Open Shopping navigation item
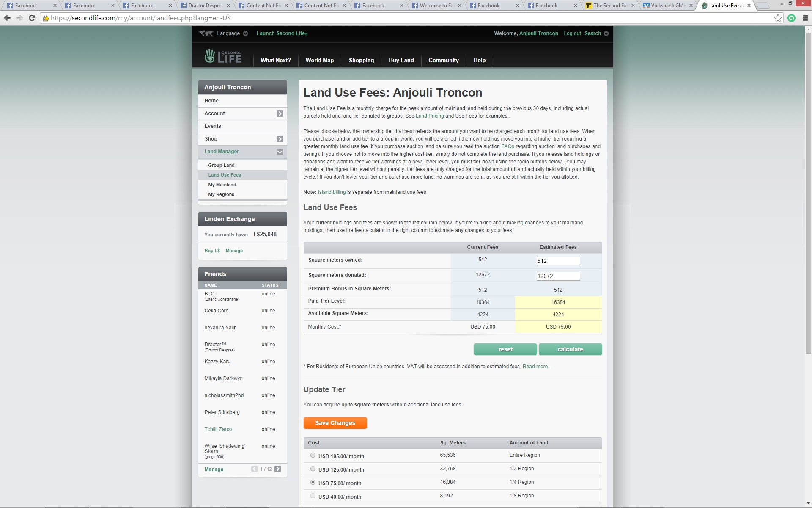812x508 pixels. (x=361, y=60)
